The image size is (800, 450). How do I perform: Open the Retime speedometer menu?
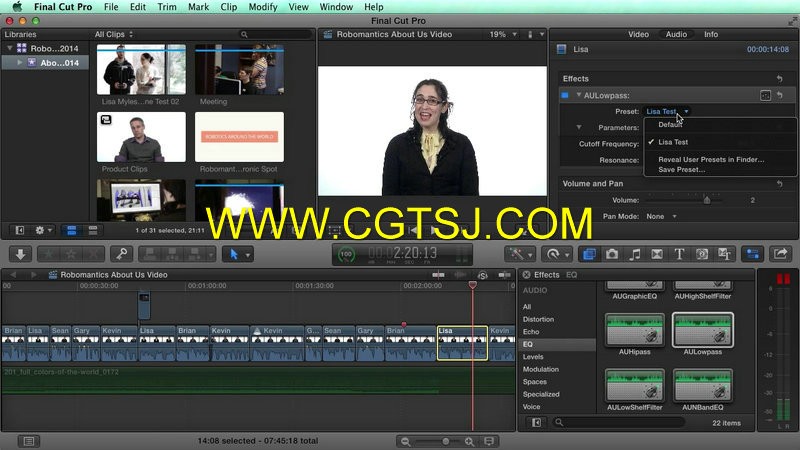[557, 254]
